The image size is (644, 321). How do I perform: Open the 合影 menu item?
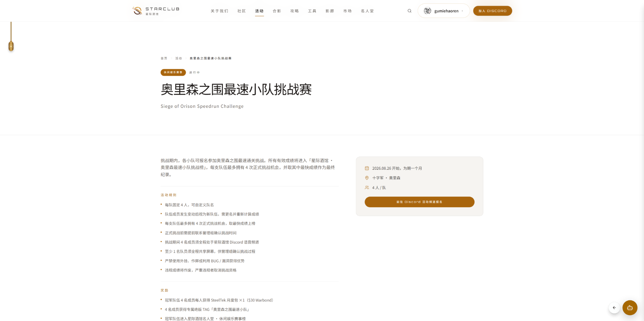click(x=277, y=11)
